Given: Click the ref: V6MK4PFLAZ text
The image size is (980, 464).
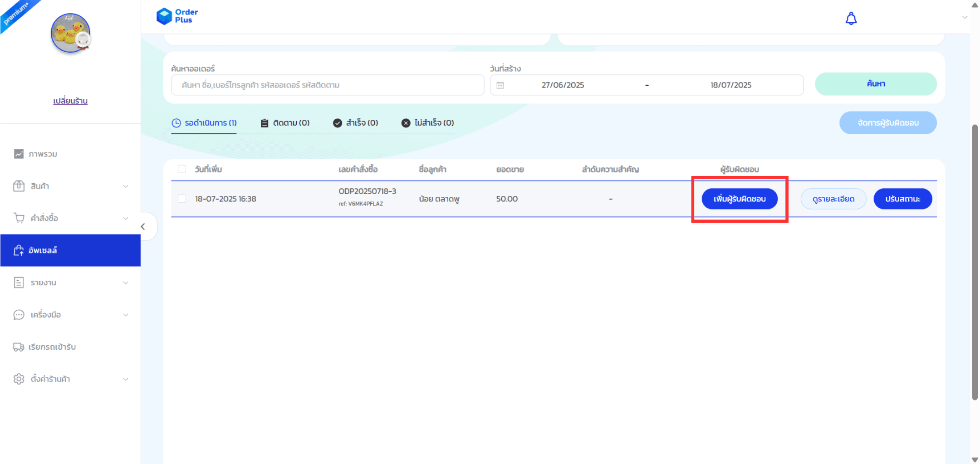Looking at the screenshot, I should (361, 204).
